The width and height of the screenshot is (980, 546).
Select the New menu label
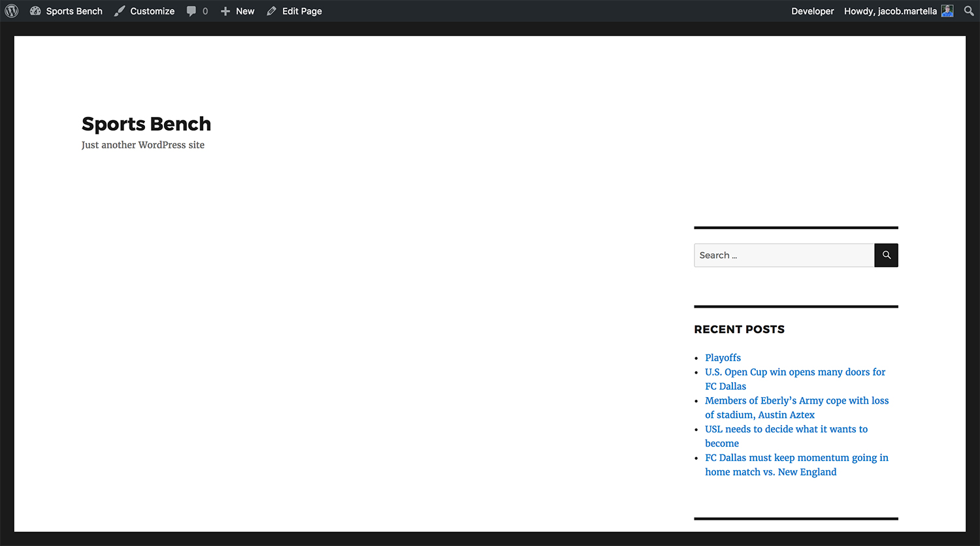pos(245,11)
